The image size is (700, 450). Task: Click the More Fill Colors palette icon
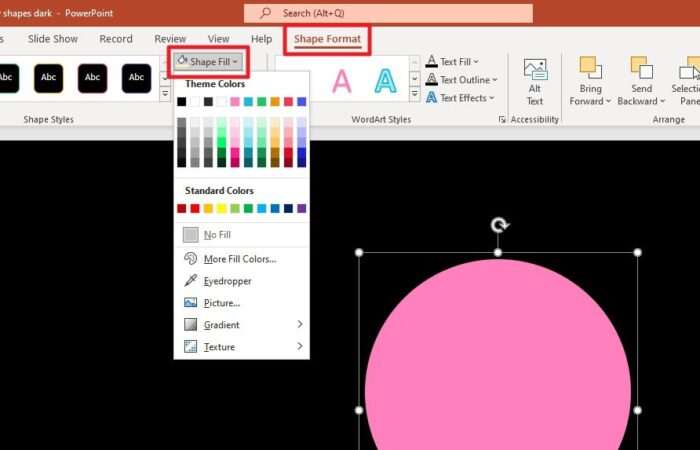[191, 259]
